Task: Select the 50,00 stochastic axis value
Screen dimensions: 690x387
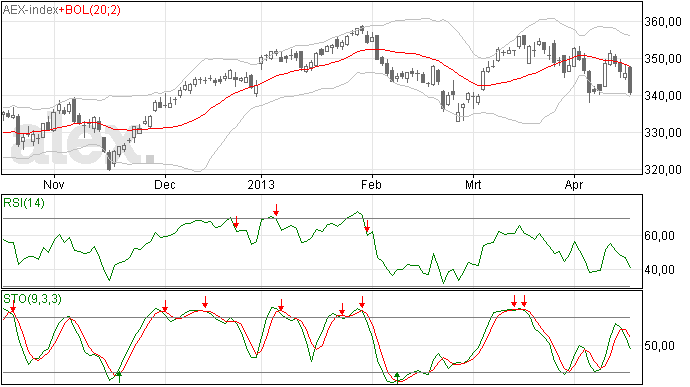Action: pos(659,346)
